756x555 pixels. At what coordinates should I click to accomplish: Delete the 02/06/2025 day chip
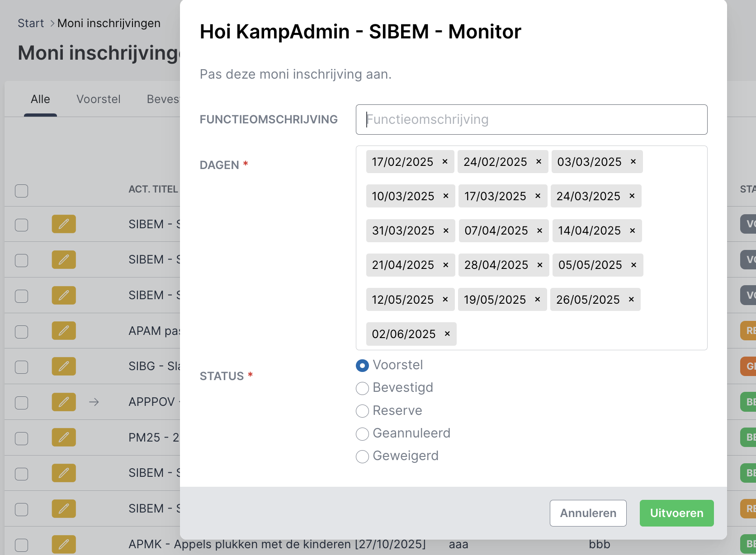447,334
